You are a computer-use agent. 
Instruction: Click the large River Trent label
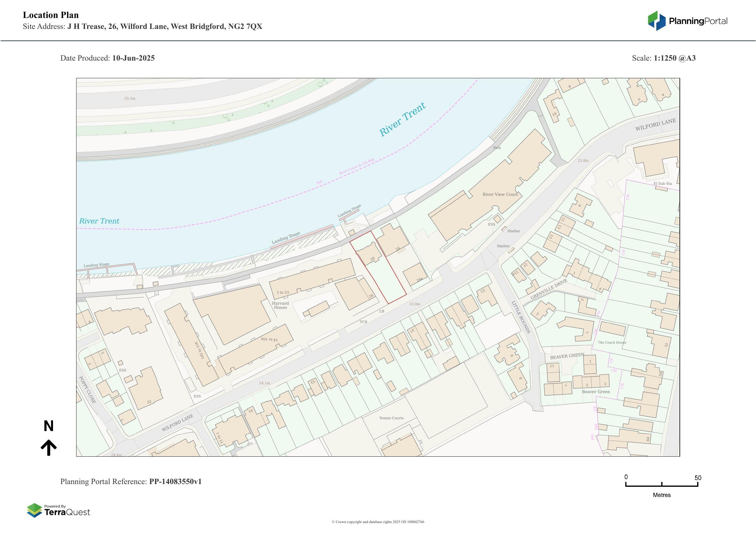coord(402,119)
